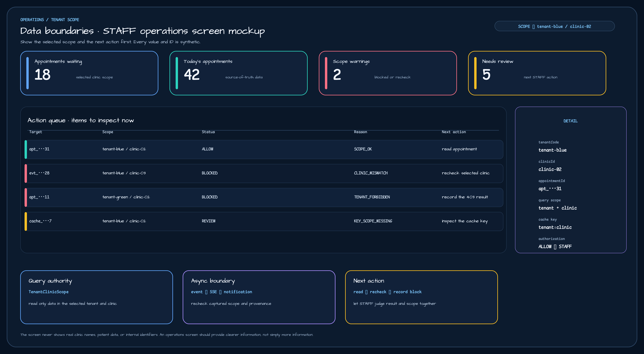Click 'inspect the cache key' action
644x354 pixels.
pyautogui.click(x=465, y=221)
